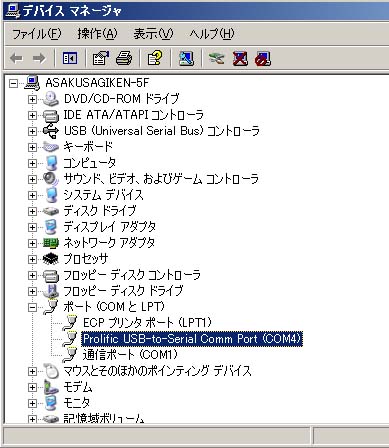Click the Uninstall device red X icon
Screen dimensions: 389x448
click(x=240, y=58)
